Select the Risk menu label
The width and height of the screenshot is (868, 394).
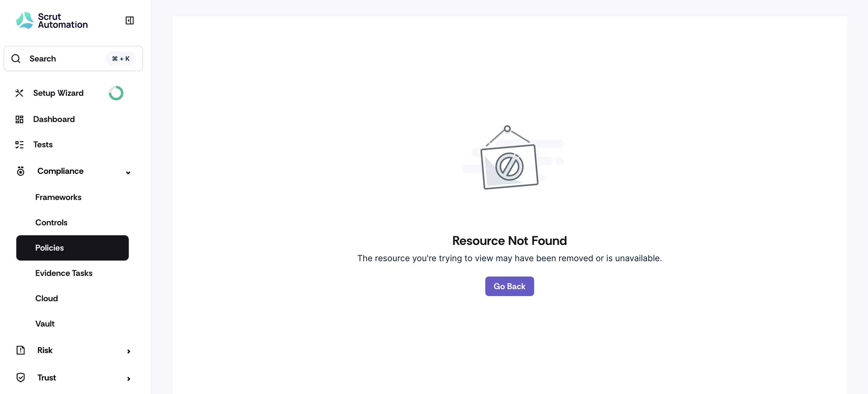pyautogui.click(x=45, y=350)
